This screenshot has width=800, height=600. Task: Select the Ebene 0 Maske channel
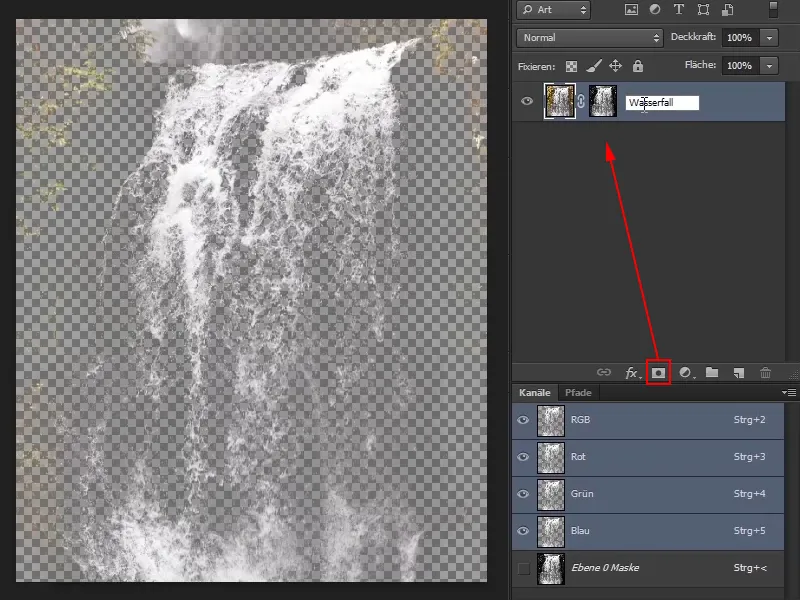pyautogui.click(x=648, y=568)
